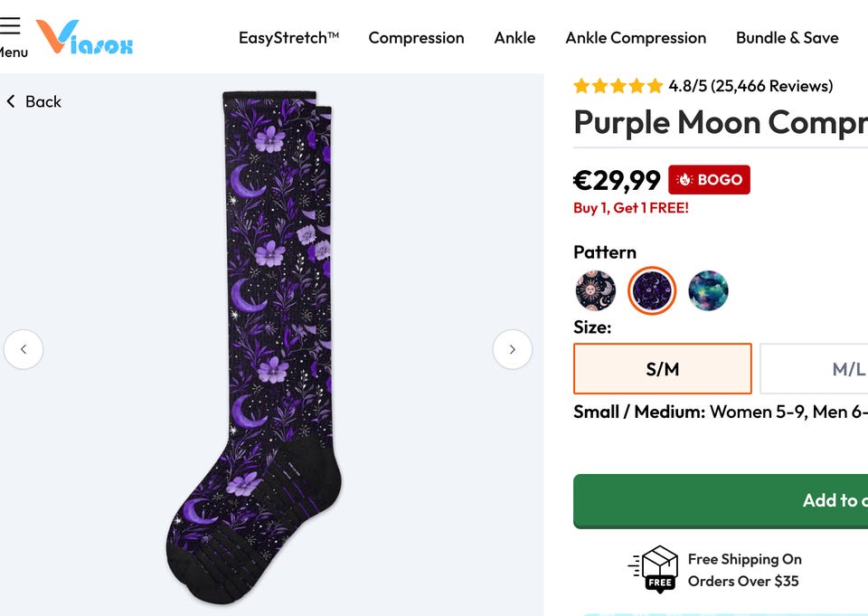Show the previous product image arrow
The height and width of the screenshot is (616, 868).
[24, 349]
